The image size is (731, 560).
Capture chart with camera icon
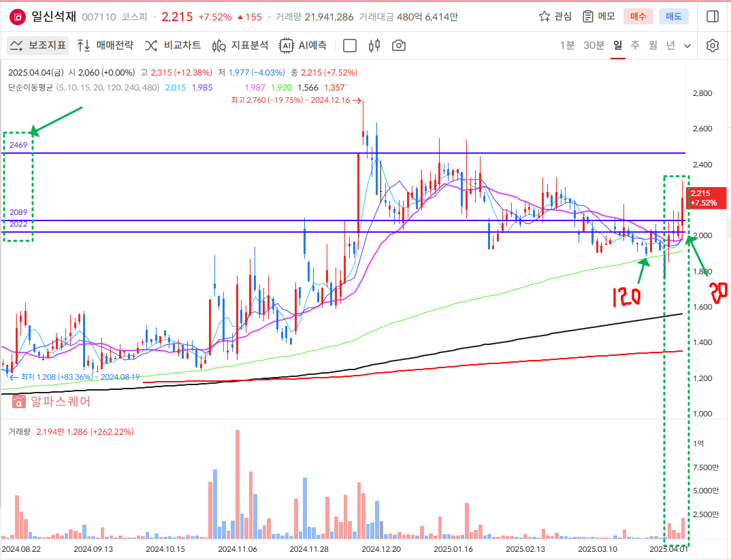[x=399, y=45]
